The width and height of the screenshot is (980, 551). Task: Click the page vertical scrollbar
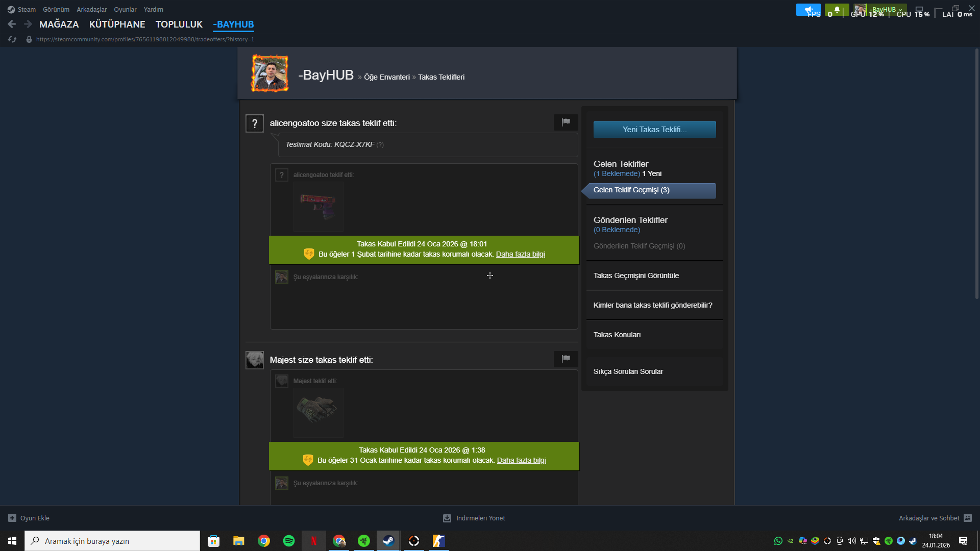tap(977, 173)
